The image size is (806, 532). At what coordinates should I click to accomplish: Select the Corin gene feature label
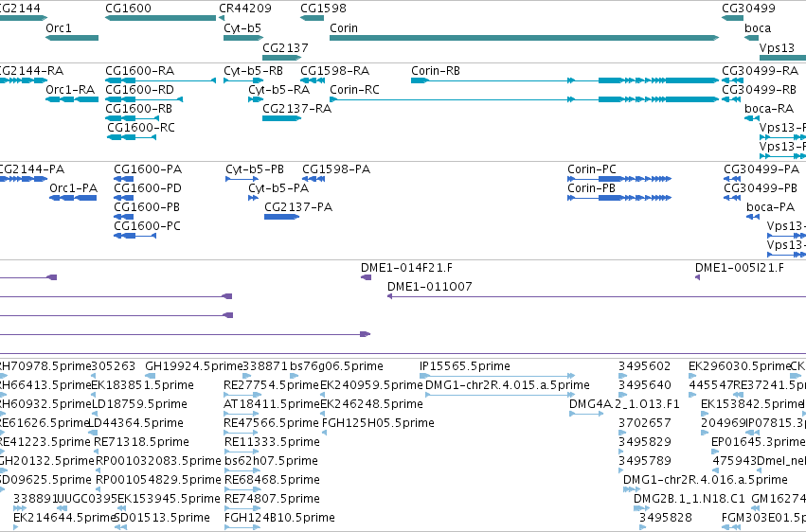[x=344, y=28]
